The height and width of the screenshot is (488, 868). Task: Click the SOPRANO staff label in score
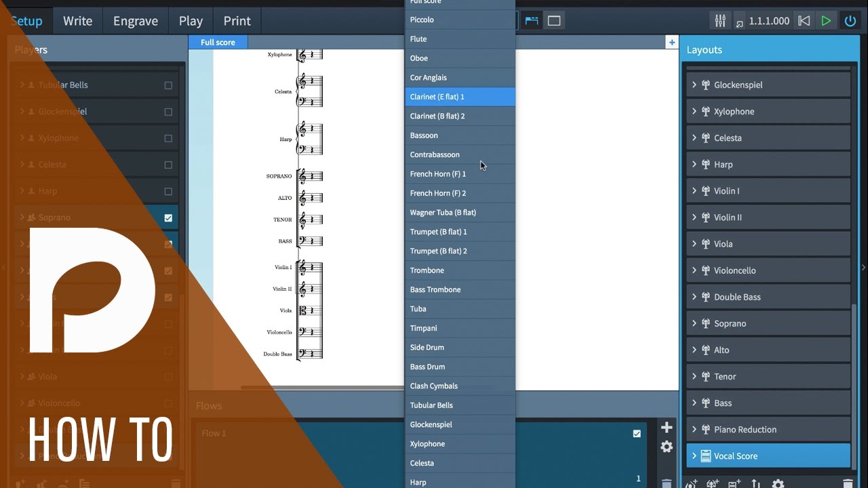coord(279,176)
